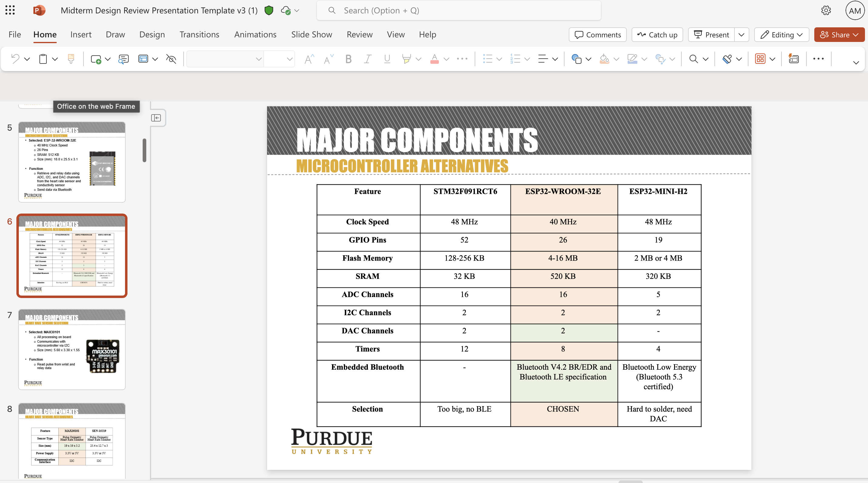This screenshot has width=868, height=483.
Task: Open the Designer panel
Action: pyautogui.click(x=794, y=59)
